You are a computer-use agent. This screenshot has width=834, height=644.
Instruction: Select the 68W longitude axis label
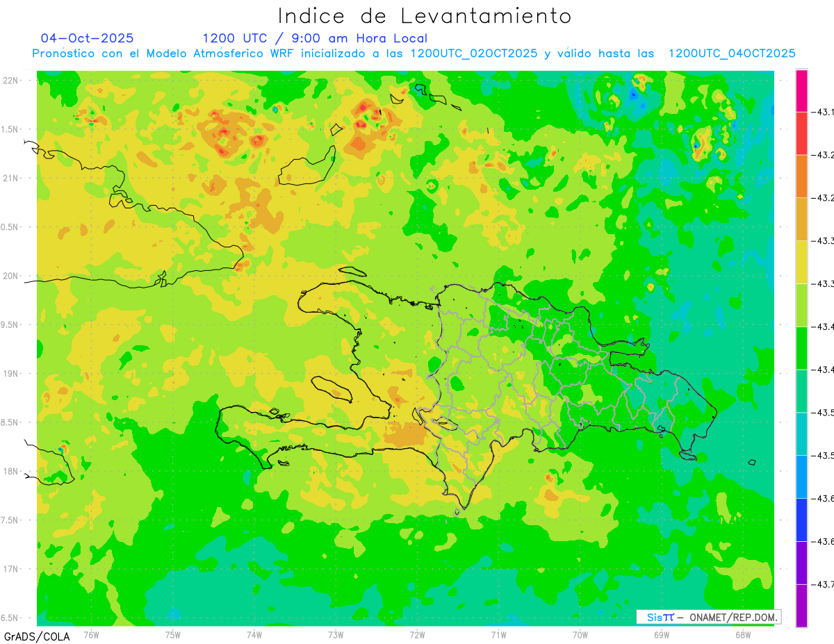click(x=743, y=635)
